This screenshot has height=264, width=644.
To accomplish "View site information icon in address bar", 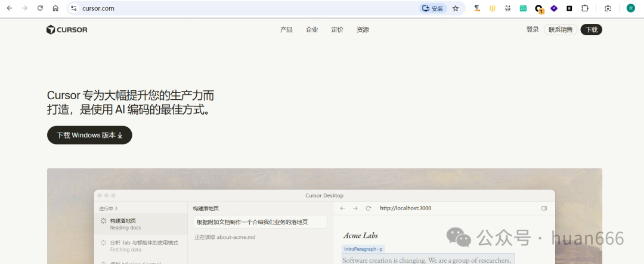I will pyautogui.click(x=74, y=8).
